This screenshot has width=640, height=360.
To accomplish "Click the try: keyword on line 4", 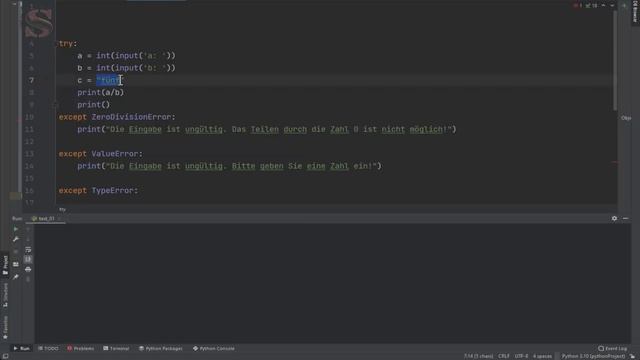I will click(68, 44).
